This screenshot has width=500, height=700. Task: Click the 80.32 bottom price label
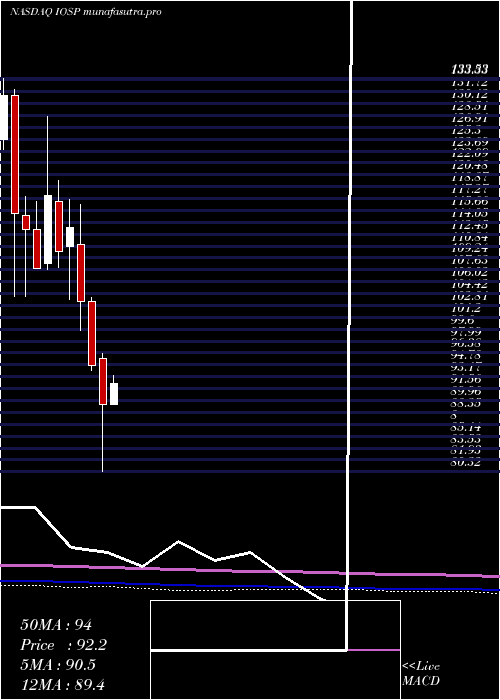[467, 463]
